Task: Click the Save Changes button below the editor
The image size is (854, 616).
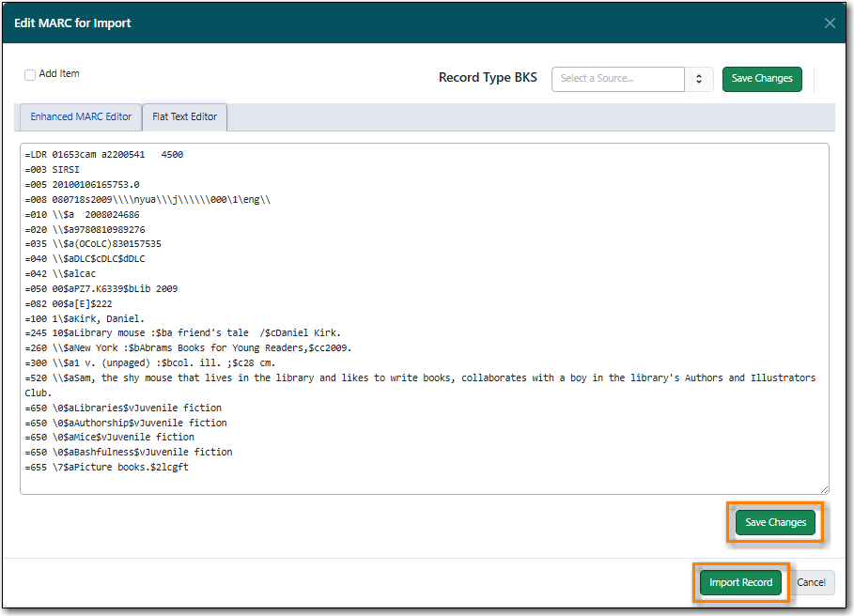Action: pyautogui.click(x=775, y=522)
